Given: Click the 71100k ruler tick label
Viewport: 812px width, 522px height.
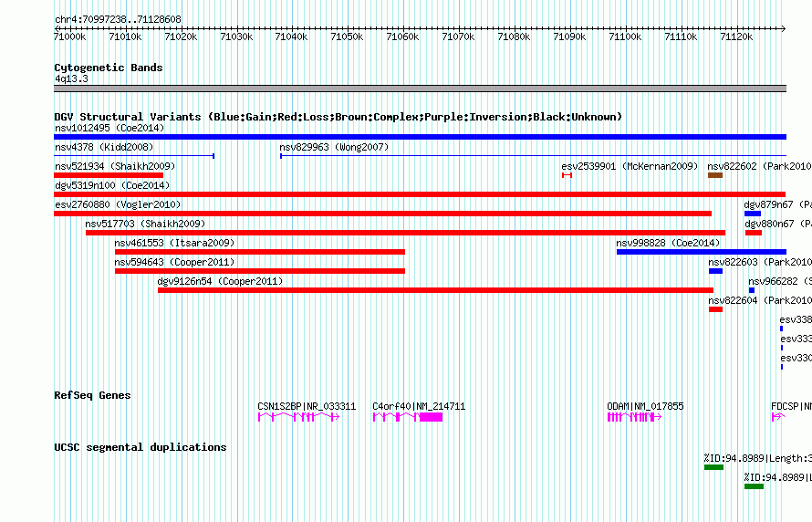Looking at the screenshot, I should click(625, 37).
